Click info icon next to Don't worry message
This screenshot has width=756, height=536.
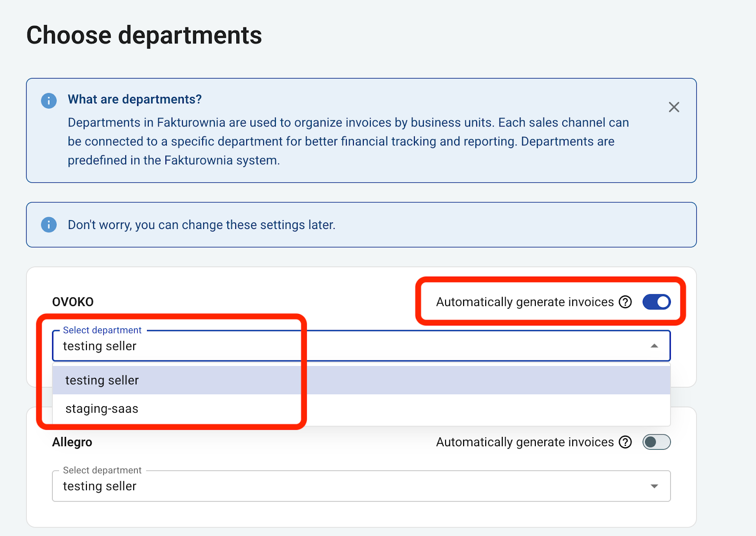point(49,225)
